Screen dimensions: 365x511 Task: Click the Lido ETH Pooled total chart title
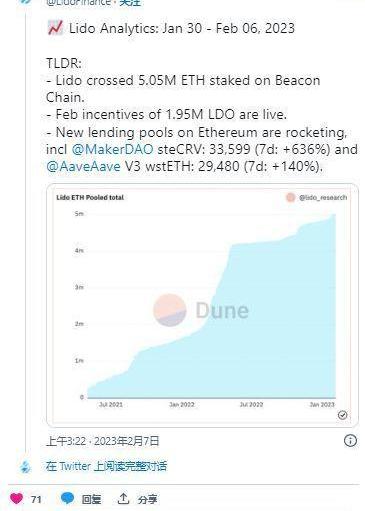coord(90,197)
